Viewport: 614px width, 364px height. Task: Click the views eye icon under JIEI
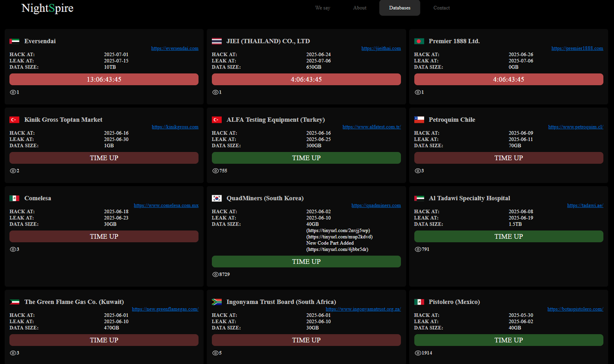pyautogui.click(x=215, y=93)
